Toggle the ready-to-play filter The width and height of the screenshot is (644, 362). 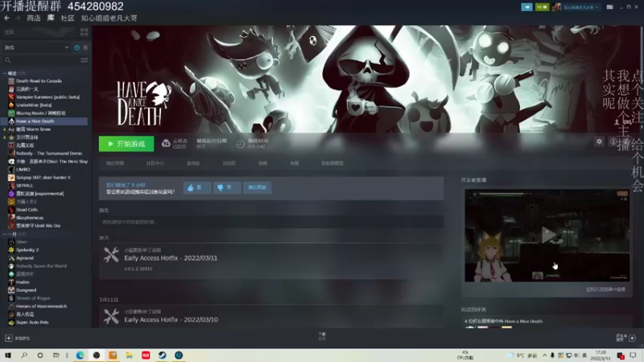coord(85,47)
